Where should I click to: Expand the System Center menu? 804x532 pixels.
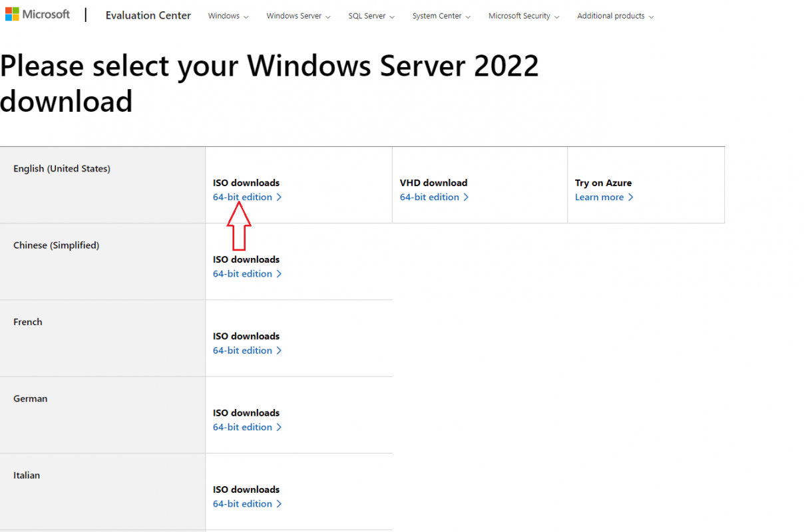point(441,16)
